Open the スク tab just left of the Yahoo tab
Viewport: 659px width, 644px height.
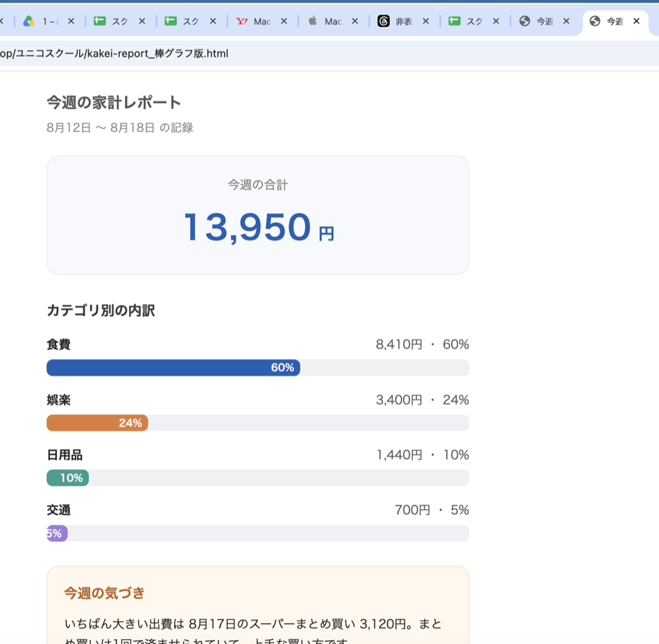click(191, 21)
